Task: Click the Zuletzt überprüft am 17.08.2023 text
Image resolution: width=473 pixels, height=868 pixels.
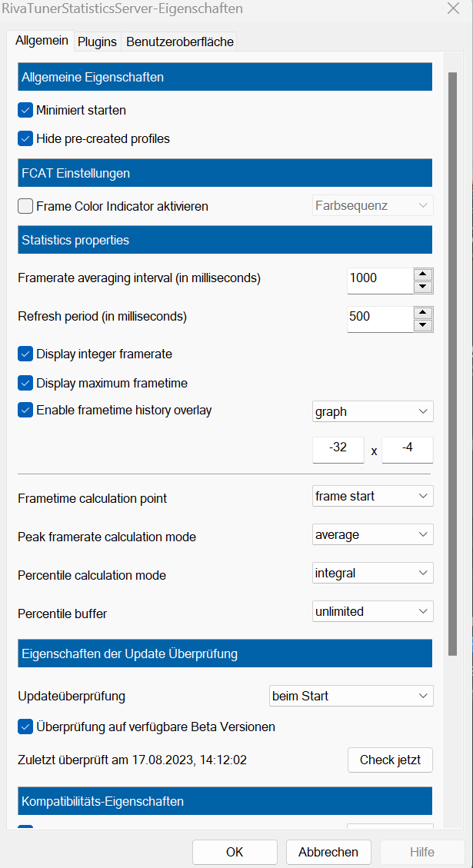Action: click(132, 760)
